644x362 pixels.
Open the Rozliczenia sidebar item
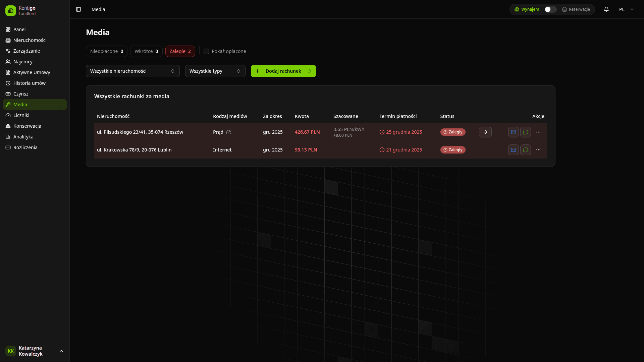point(25,147)
